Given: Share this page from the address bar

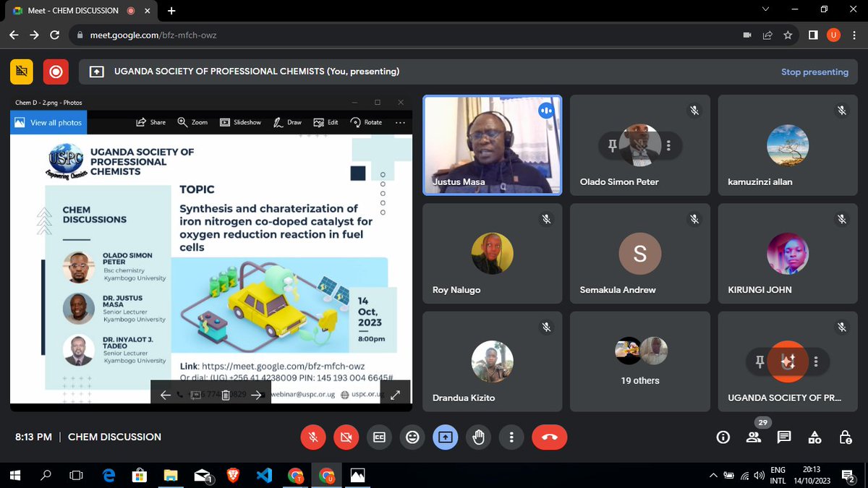Looking at the screenshot, I should click(x=767, y=35).
